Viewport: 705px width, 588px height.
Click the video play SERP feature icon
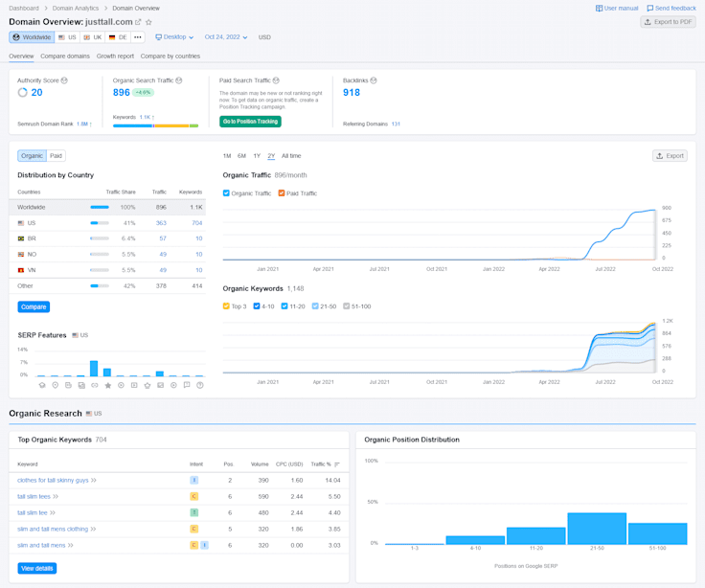(x=134, y=385)
